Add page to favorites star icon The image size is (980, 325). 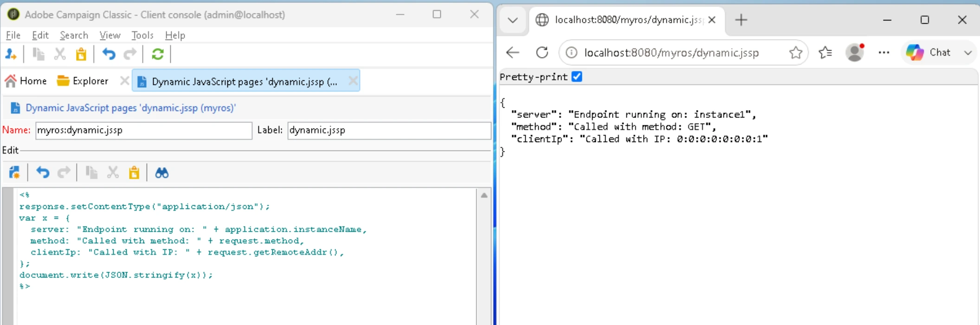pos(796,52)
